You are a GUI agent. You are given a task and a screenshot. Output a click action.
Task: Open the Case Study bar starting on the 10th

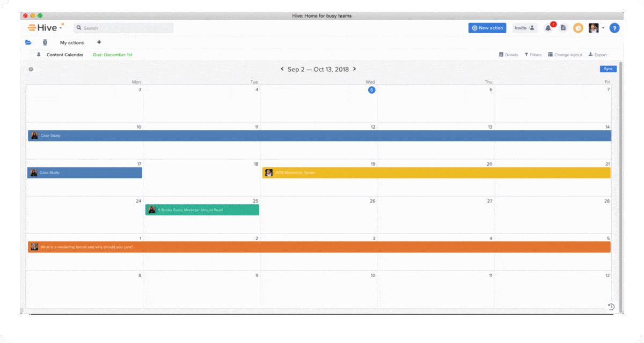click(319, 136)
